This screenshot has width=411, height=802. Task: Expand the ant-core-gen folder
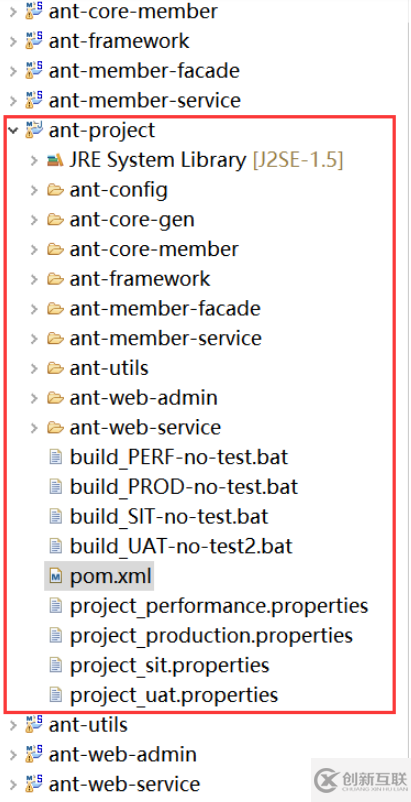click(34, 220)
